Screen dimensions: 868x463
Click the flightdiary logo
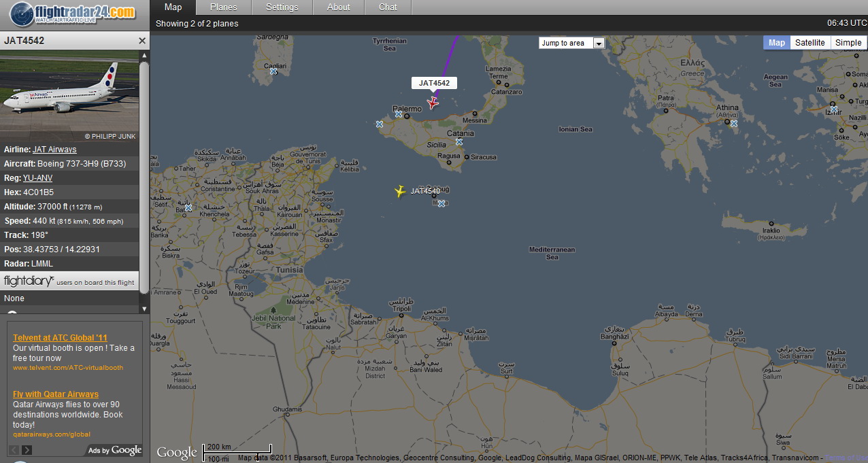tap(29, 281)
